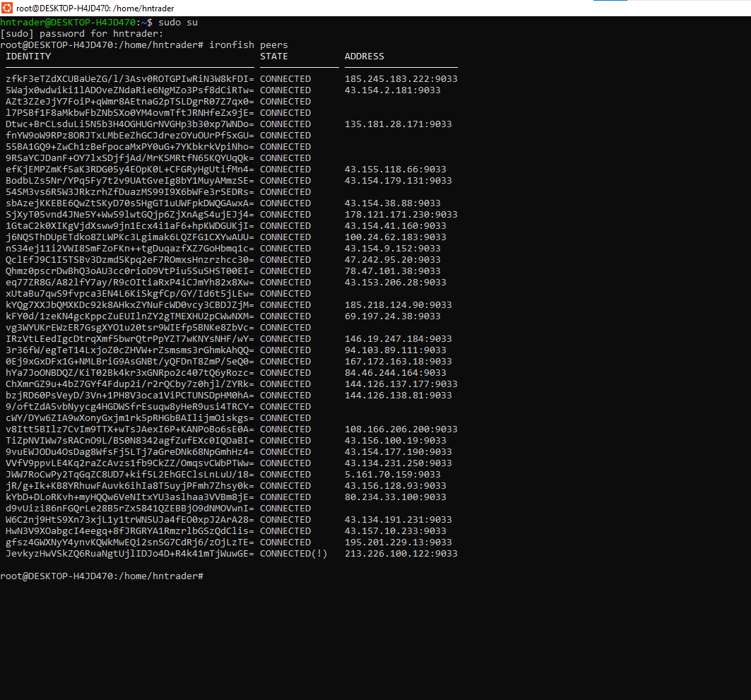Click identity starting with Dtwc+BrCLsduLi5N5b
Image resolution: width=751 pixels, height=700 pixels.
tap(130, 124)
